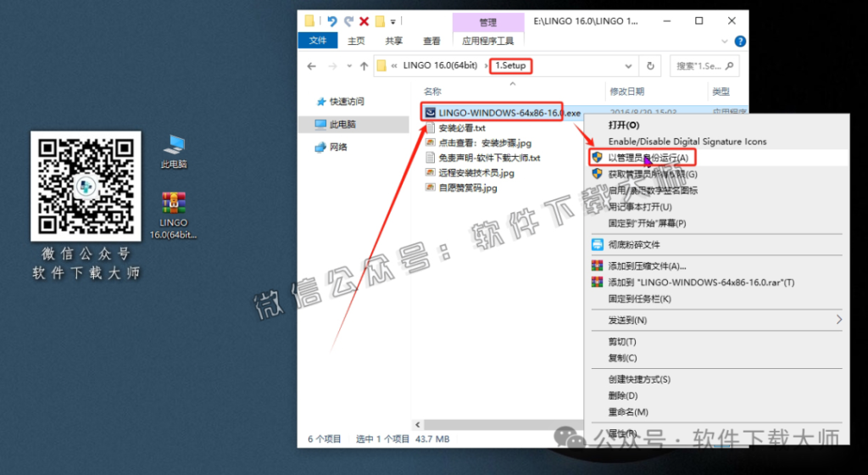Choose 固定到任务栏(K) in the context menu
This screenshot has height=475, width=868.
[x=717, y=299]
